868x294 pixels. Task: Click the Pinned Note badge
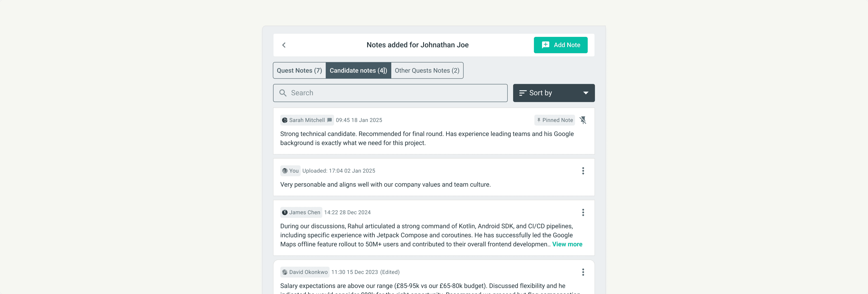tap(554, 120)
